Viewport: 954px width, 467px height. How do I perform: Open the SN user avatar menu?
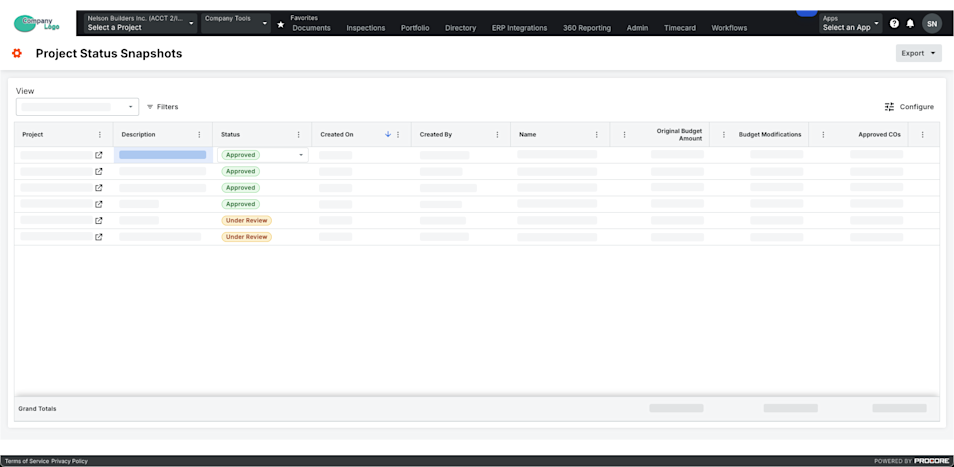pos(931,23)
